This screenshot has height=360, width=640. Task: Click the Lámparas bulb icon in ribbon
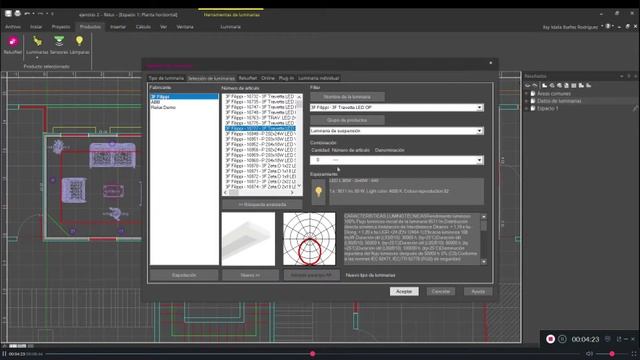[79, 41]
